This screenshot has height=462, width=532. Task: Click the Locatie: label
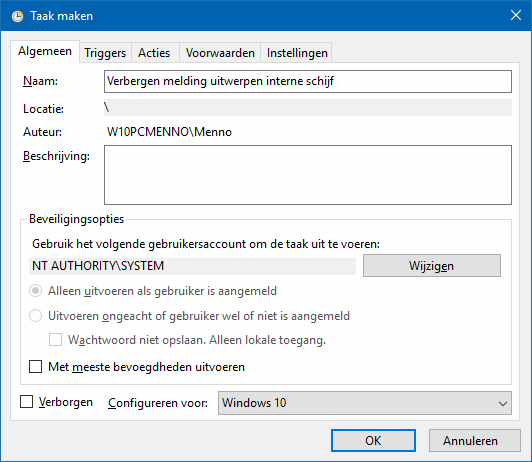coord(43,109)
